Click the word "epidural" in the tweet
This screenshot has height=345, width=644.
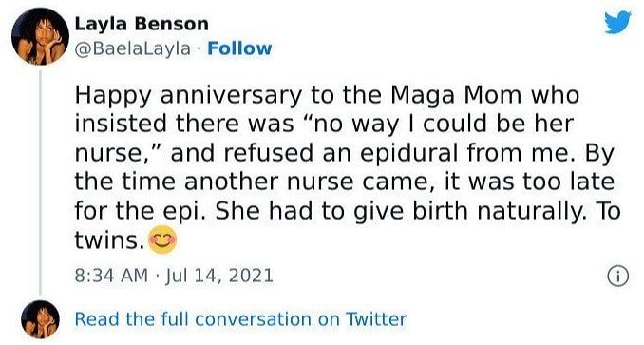[408, 153]
